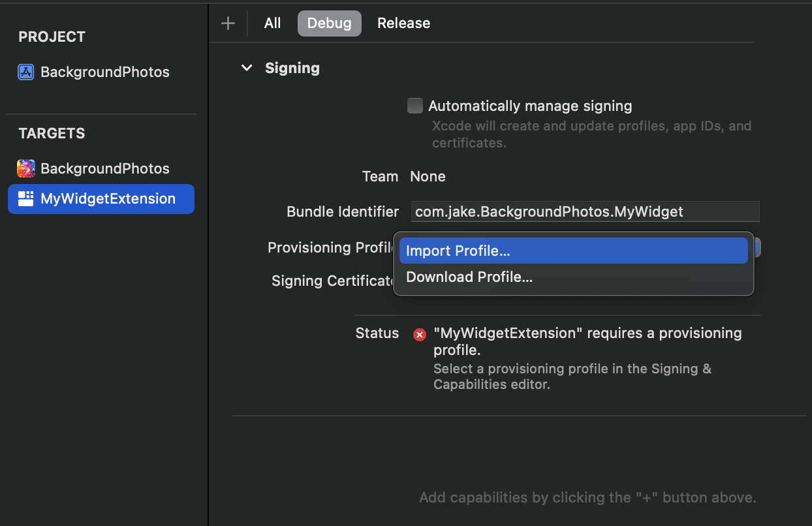Open the Team selector showing None
This screenshot has width=812, height=526.
[428, 176]
